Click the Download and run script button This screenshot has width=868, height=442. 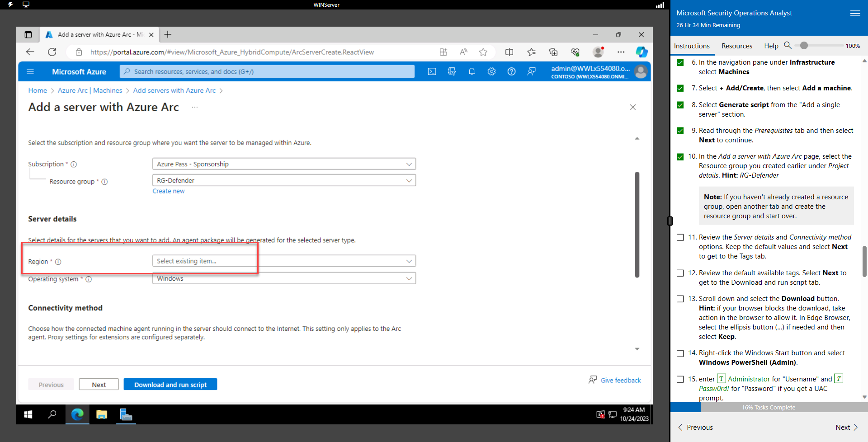pyautogui.click(x=170, y=384)
